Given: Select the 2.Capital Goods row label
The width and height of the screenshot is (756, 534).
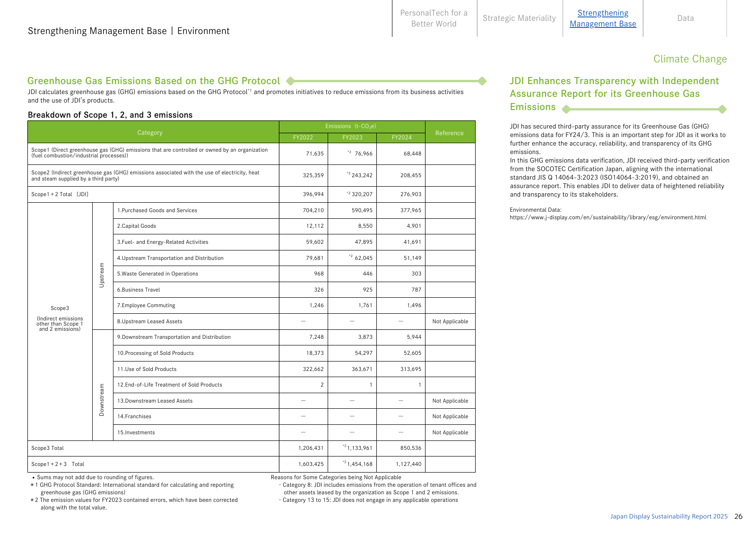Looking at the screenshot, I should coord(136,226).
